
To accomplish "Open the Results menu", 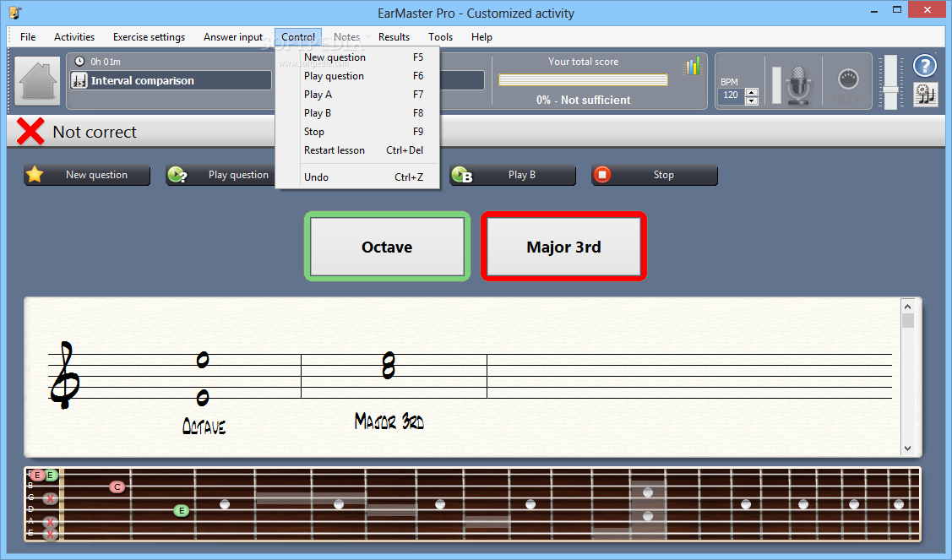I will pyautogui.click(x=394, y=37).
